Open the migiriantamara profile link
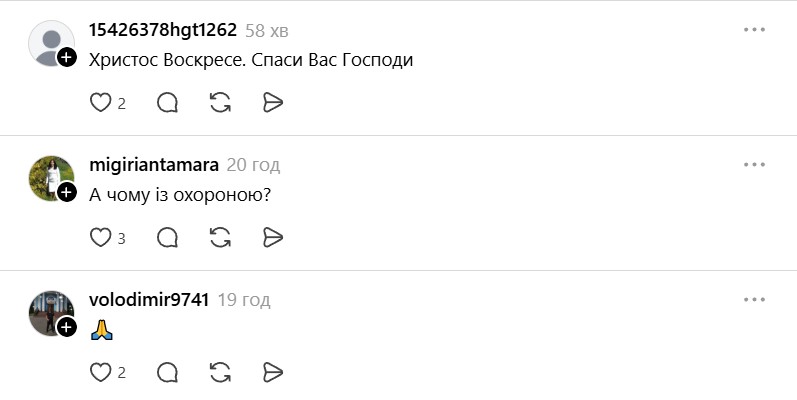797x400 pixels. pos(154,165)
